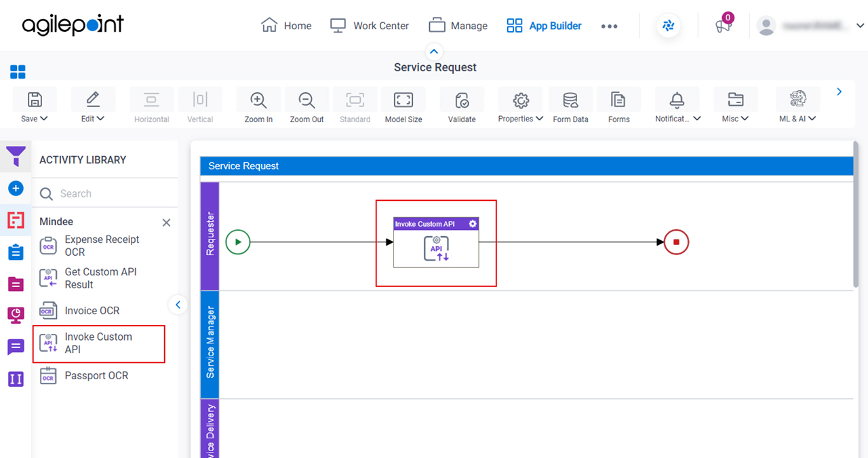The width and height of the screenshot is (868, 458).
Task: Open the Properties gear menu
Action: (521, 100)
